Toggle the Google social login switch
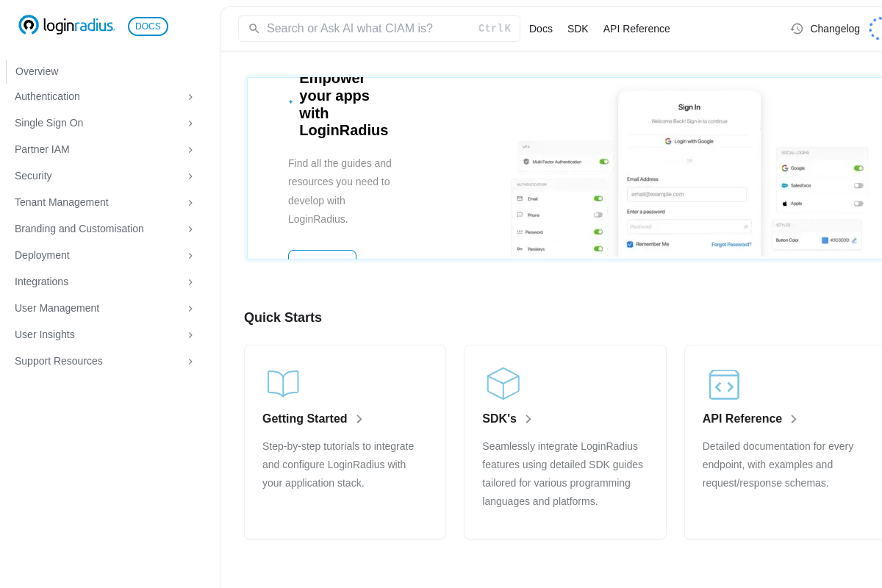The height and width of the screenshot is (588, 882). pyautogui.click(x=858, y=168)
